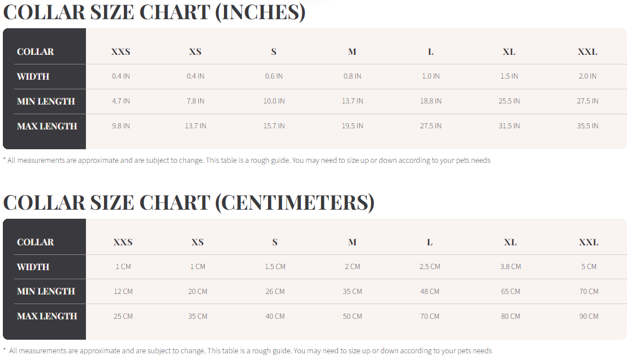Click the 48 CM min length cell
This screenshot has height=364, width=631.
[x=430, y=292]
